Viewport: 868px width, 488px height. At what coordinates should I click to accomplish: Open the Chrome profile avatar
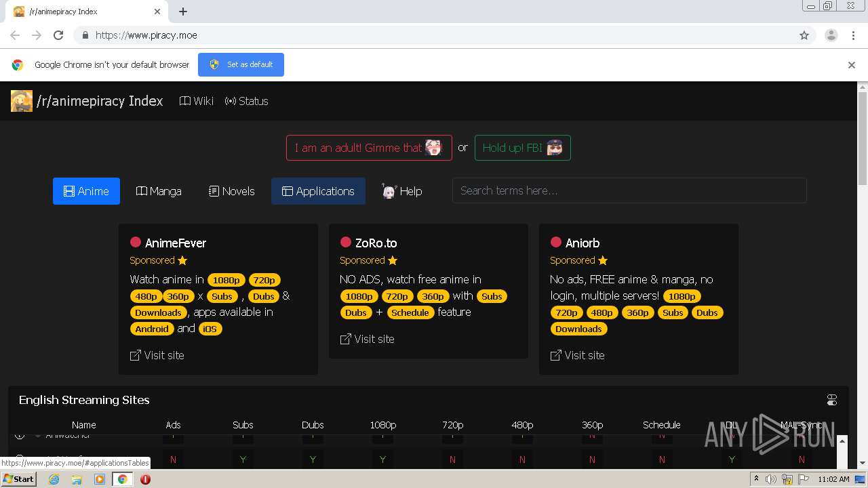(x=831, y=35)
